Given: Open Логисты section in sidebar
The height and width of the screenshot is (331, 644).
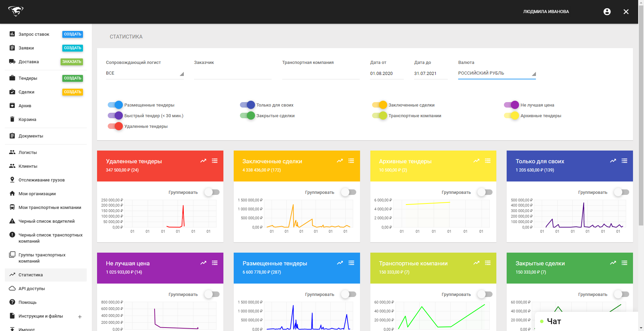Looking at the screenshot, I should 28,153.
